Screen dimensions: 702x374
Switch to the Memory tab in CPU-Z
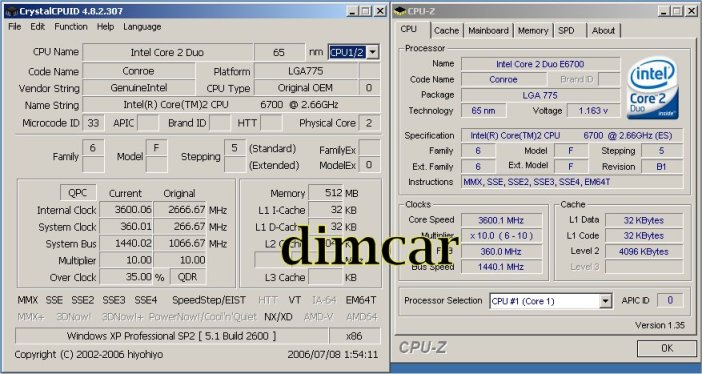pos(533,30)
